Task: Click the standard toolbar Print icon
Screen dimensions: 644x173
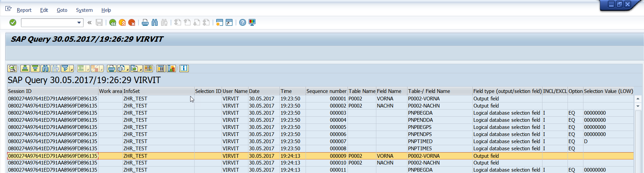Action: pos(145,22)
